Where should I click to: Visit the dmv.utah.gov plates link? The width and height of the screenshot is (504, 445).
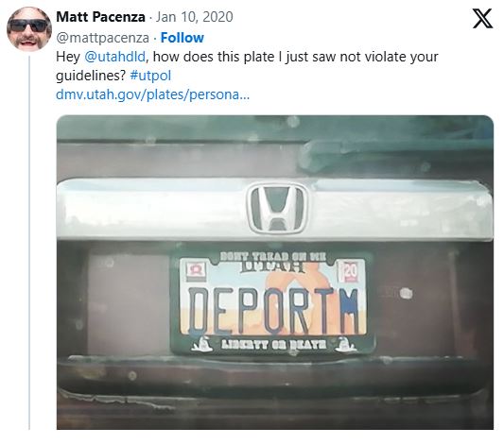[152, 94]
